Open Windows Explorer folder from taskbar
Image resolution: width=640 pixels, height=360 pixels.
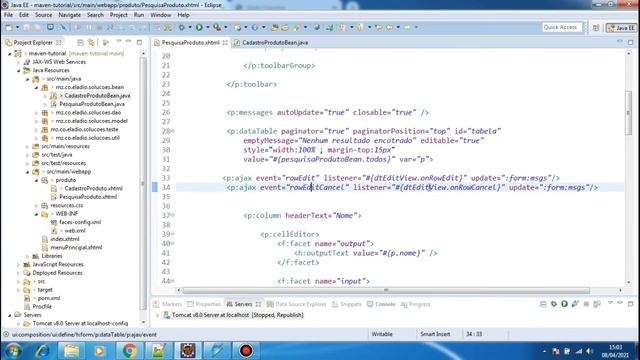point(71,351)
